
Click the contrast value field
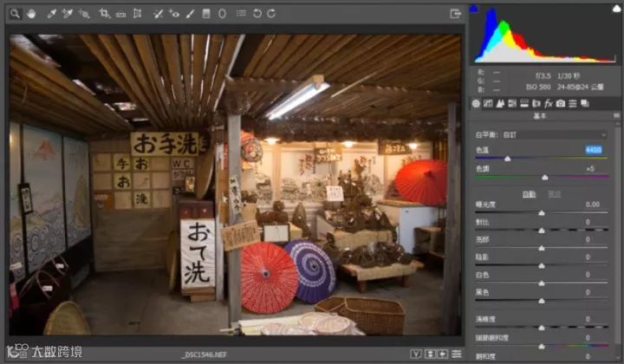point(588,222)
